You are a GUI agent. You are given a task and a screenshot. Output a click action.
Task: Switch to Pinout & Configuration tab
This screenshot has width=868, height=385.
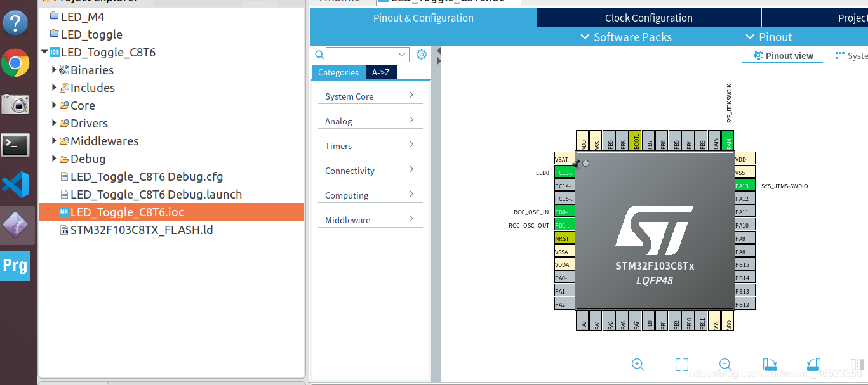pos(424,18)
